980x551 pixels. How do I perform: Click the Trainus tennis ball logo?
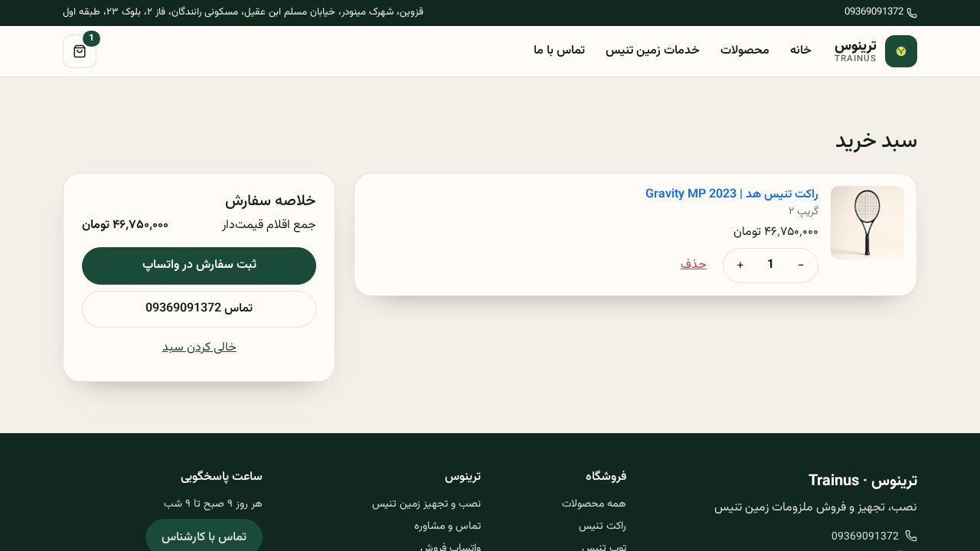pos(901,51)
